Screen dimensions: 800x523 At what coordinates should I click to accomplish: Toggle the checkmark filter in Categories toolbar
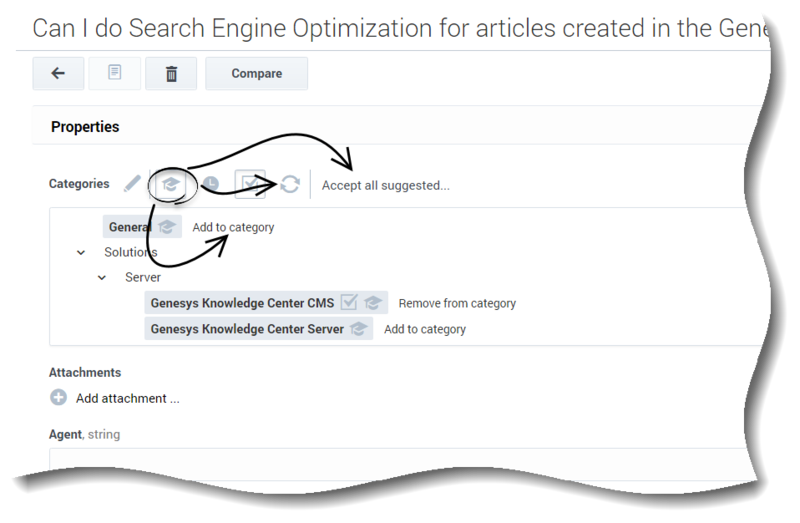(250, 184)
